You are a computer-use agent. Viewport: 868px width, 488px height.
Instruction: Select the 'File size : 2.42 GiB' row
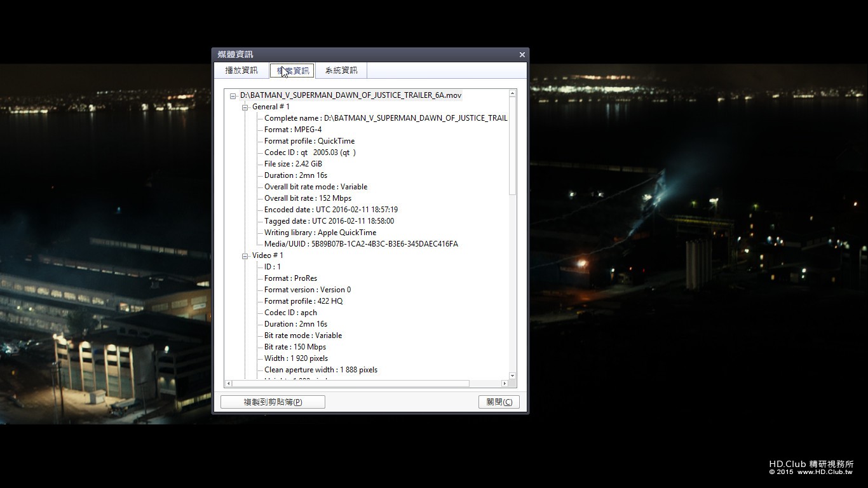coord(293,164)
